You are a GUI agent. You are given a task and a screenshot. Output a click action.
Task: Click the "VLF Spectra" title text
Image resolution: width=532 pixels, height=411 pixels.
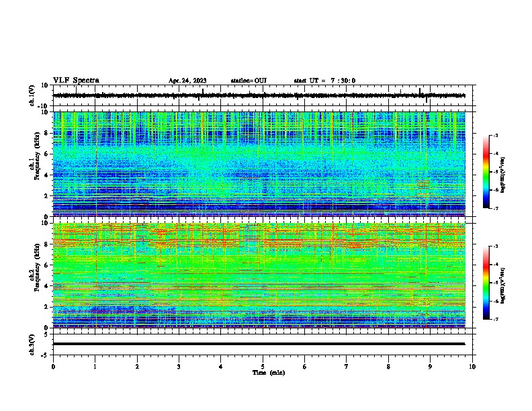click(76, 81)
